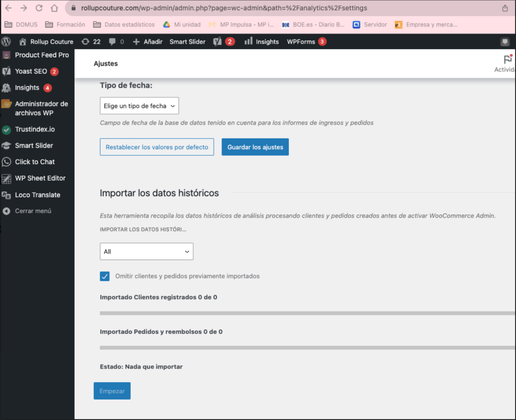Image resolution: width=516 pixels, height=420 pixels.
Task: Click the WordPress logo in admin bar
Action: pyautogui.click(x=6, y=42)
